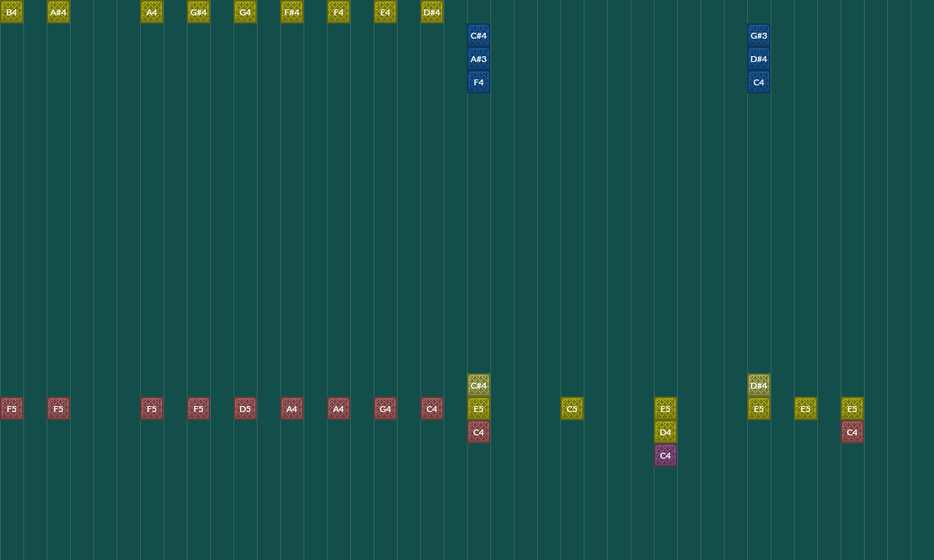Click the red A4 note
Image resolution: width=934 pixels, height=560 pixels.
pos(292,408)
